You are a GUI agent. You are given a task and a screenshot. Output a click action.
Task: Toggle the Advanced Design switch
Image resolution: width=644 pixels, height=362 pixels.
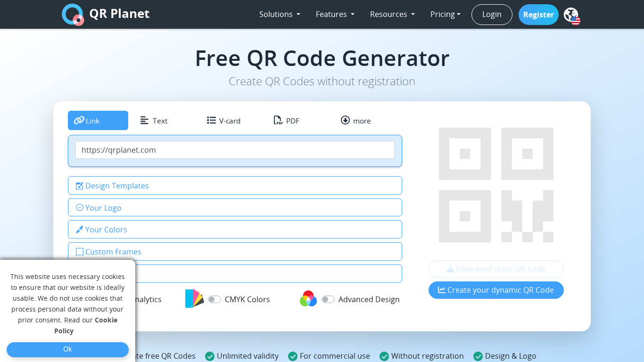point(328,299)
